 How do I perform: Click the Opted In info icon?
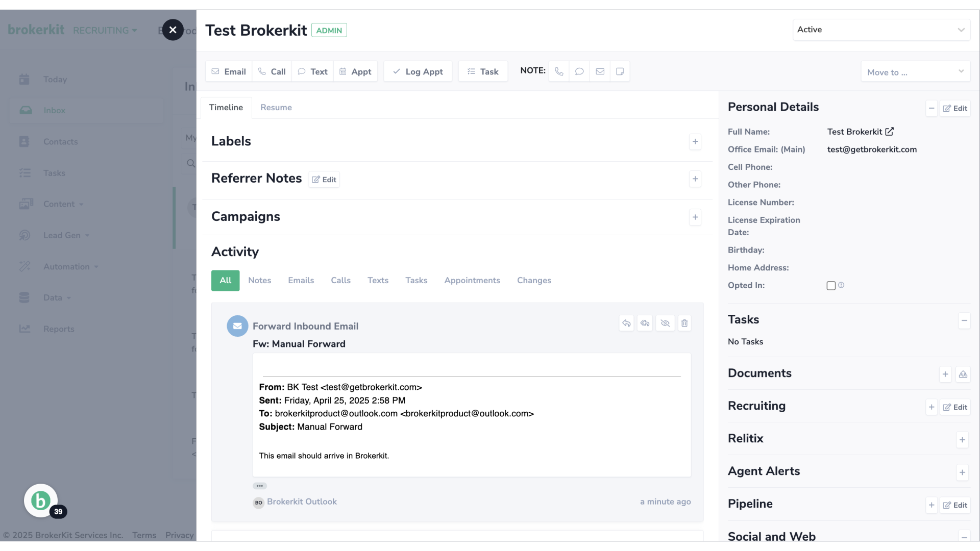[841, 285]
